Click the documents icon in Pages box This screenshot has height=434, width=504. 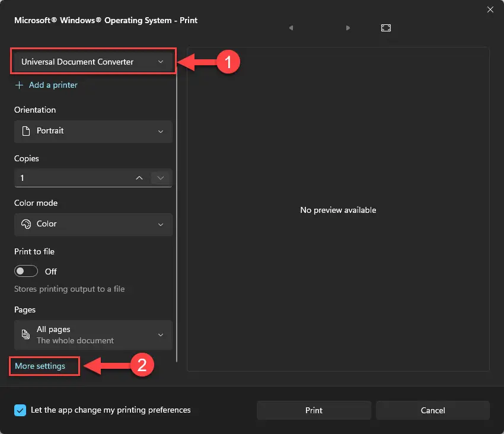(25, 334)
